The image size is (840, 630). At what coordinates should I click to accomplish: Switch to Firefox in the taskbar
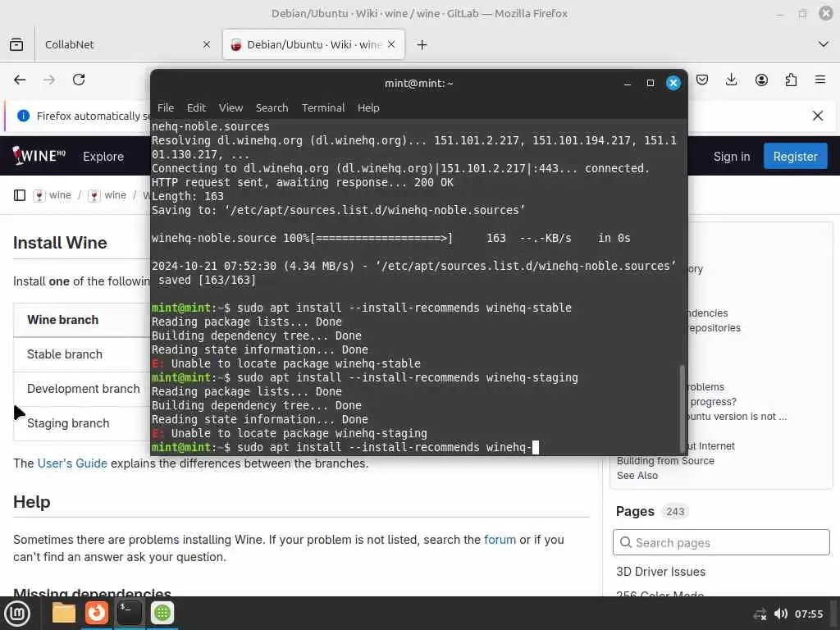click(x=97, y=613)
